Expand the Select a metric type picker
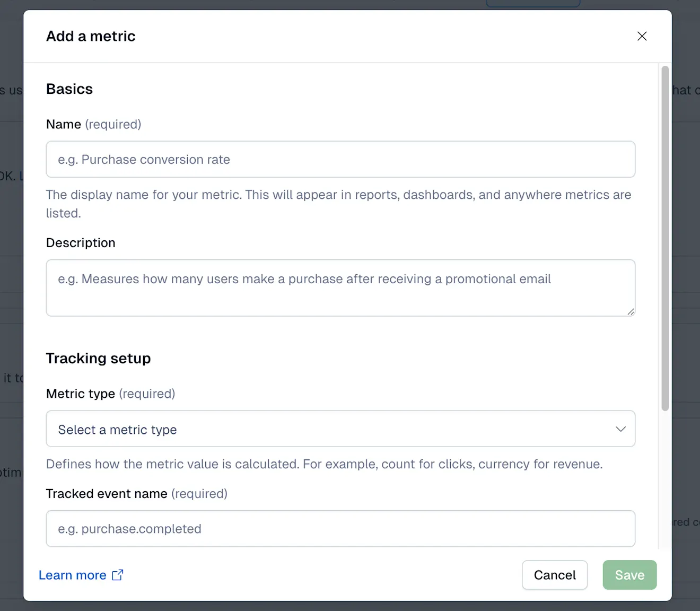This screenshot has height=611, width=700. coord(340,429)
